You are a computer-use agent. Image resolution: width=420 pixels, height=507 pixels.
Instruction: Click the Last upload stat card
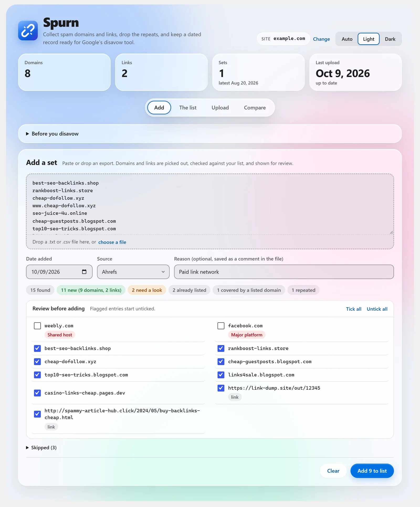[355, 72]
